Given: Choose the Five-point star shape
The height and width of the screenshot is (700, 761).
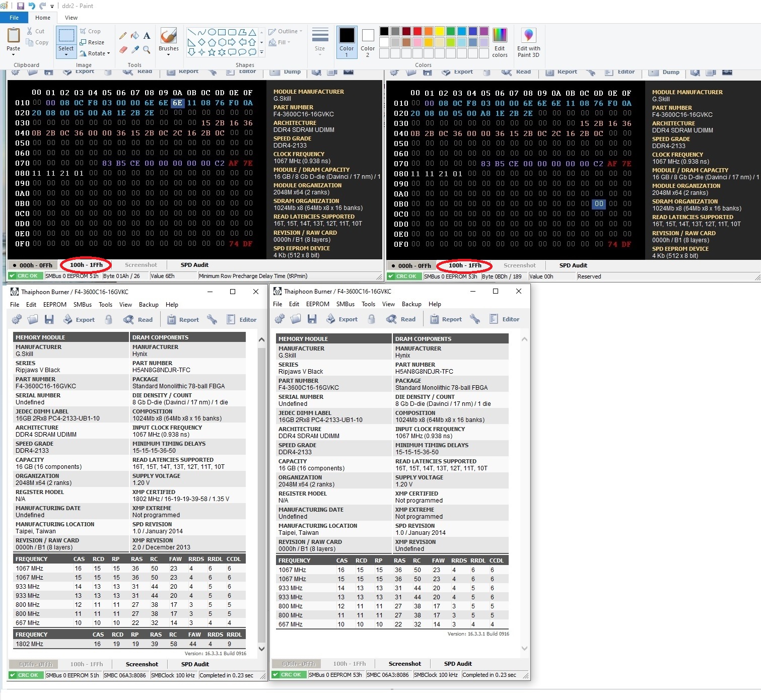Looking at the screenshot, I should click(212, 52).
